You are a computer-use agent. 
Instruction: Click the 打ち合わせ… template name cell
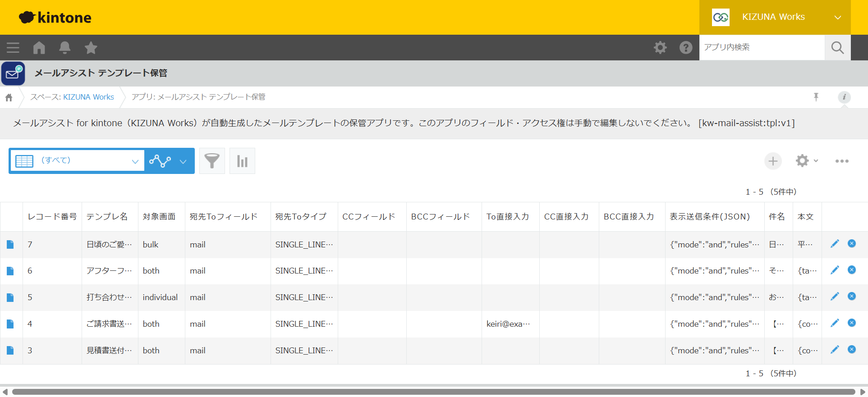[x=110, y=297]
